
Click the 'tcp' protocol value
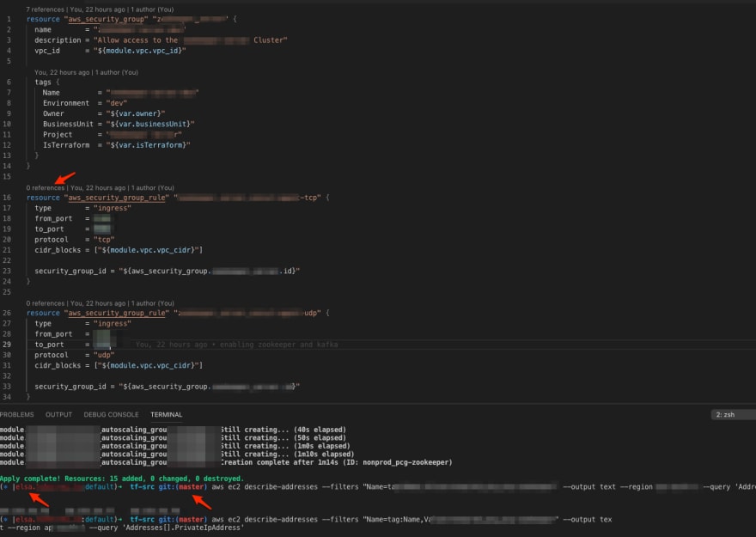pos(104,240)
